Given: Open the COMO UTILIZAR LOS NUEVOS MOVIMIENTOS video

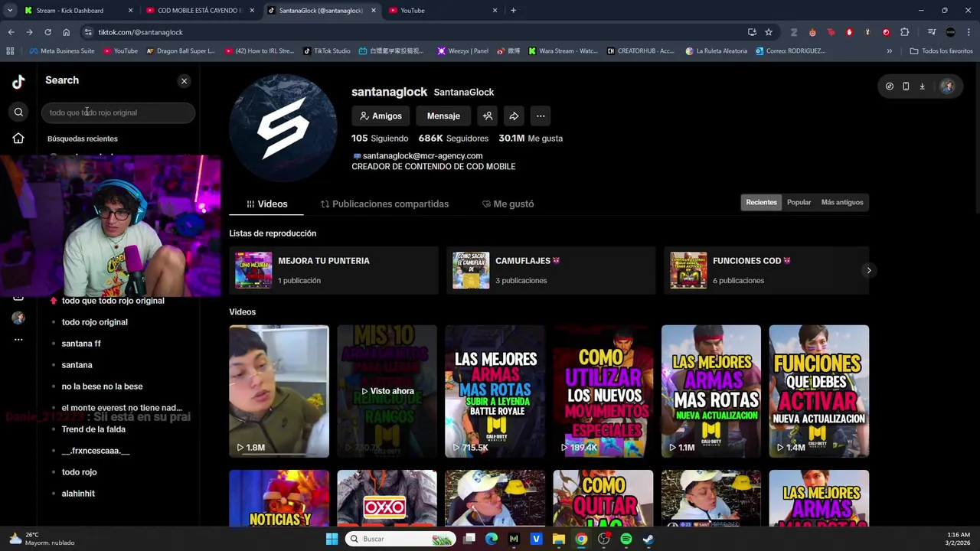Looking at the screenshot, I should click(603, 391).
